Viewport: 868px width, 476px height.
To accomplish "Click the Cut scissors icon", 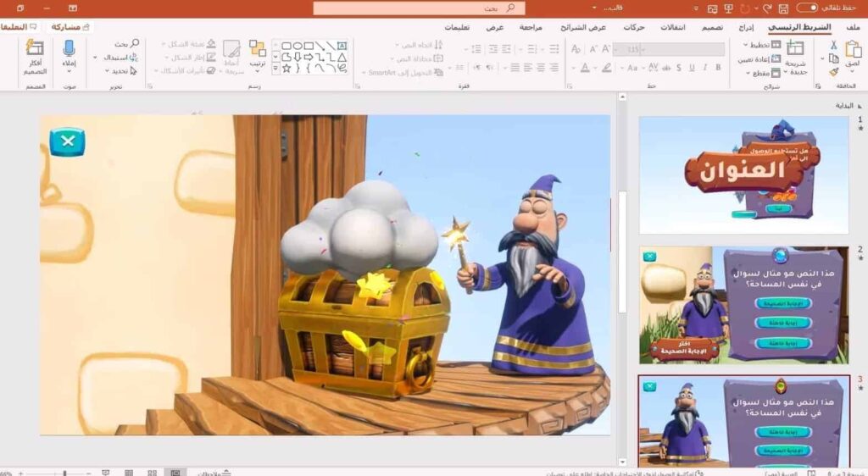I will tap(833, 46).
